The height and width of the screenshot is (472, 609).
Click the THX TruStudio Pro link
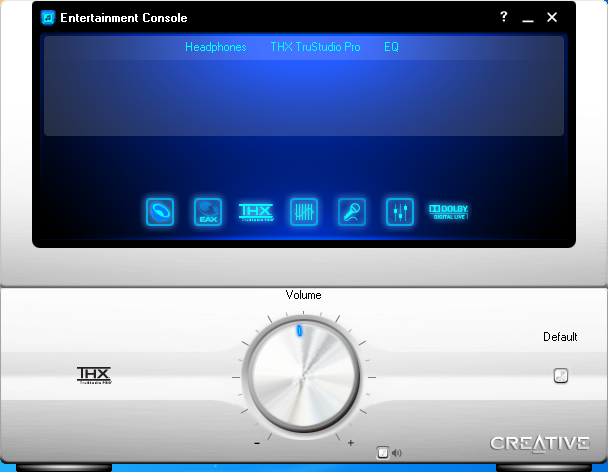(315, 47)
